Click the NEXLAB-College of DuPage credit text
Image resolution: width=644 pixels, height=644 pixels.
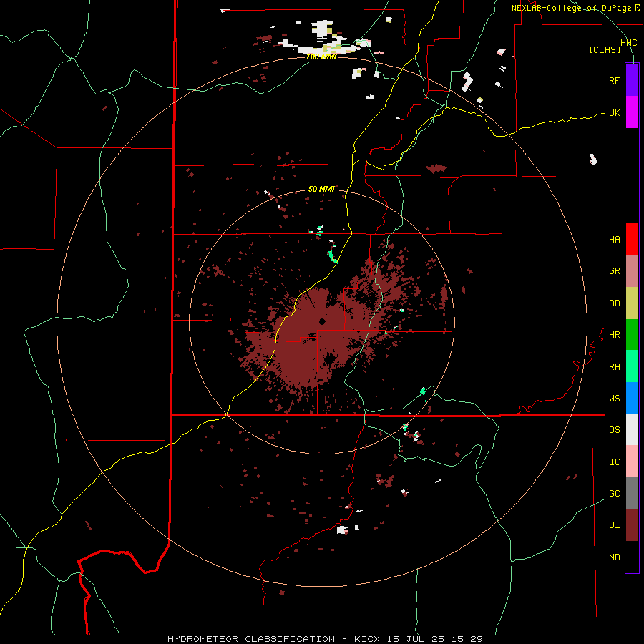pos(571,8)
